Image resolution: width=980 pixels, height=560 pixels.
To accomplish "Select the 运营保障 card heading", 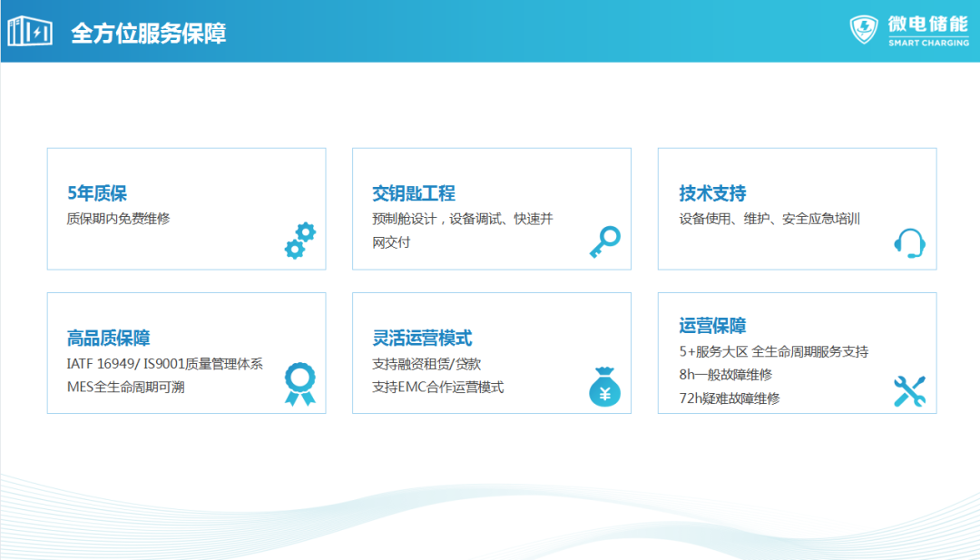I will tap(712, 326).
